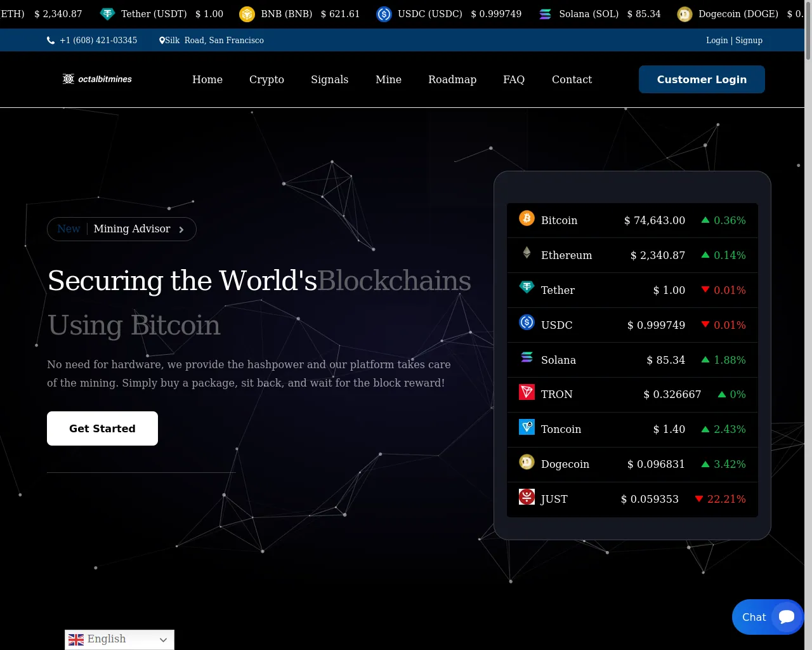Click the Dogecoin price $ 0.096831
812x650 pixels.
pyautogui.click(x=656, y=464)
